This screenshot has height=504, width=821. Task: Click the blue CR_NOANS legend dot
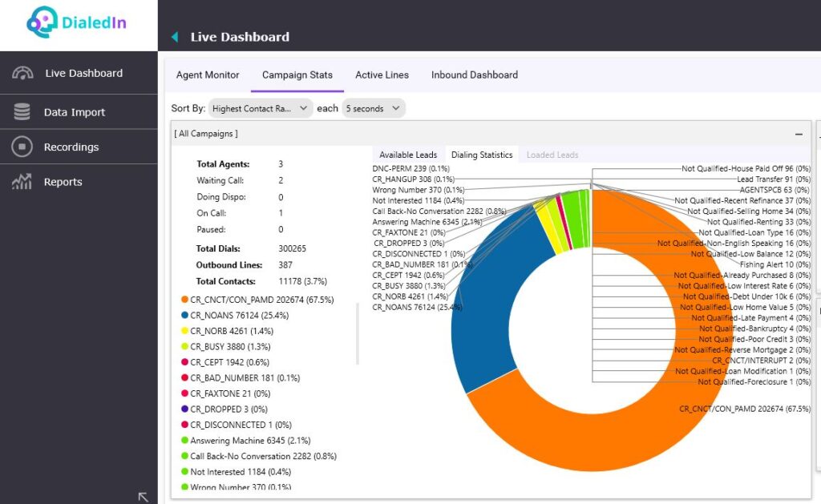[184, 315]
